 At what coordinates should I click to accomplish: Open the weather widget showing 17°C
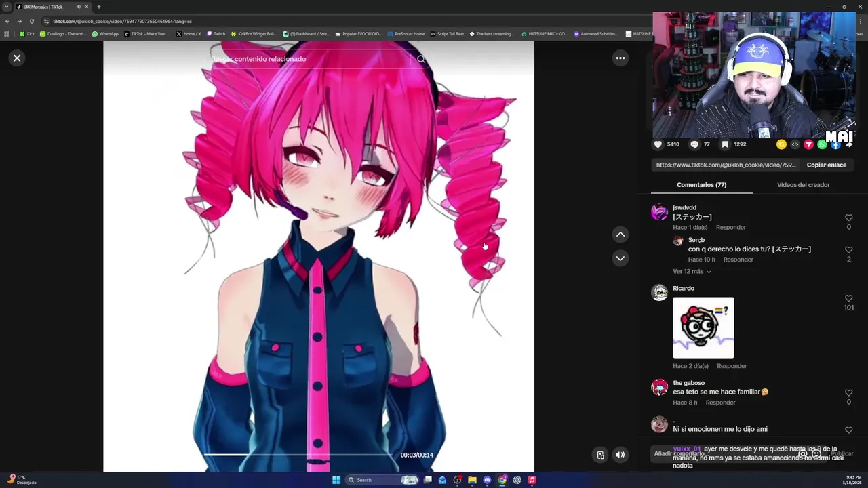point(22,480)
